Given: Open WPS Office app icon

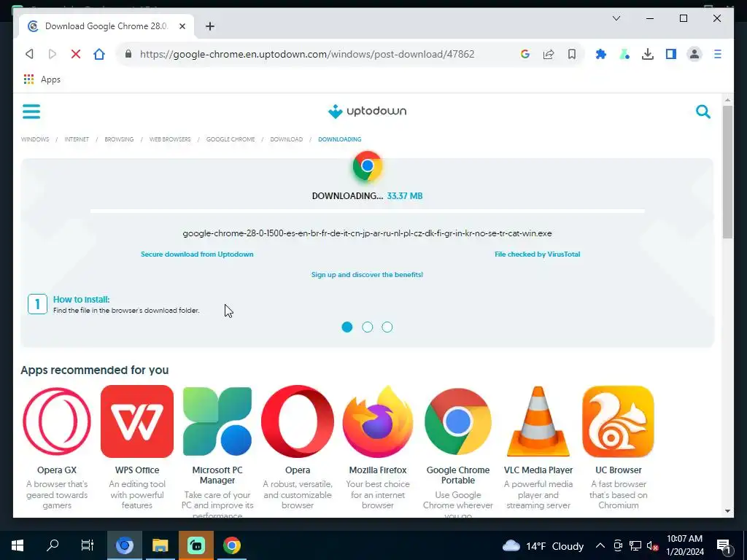Looking at the screenshot, I should (x=137, y=421).
